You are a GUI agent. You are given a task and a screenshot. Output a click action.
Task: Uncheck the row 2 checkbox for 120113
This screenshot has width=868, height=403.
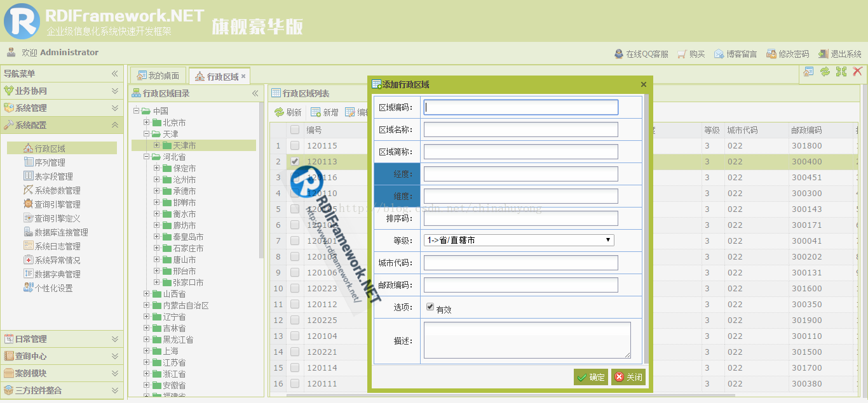[295, 161]
